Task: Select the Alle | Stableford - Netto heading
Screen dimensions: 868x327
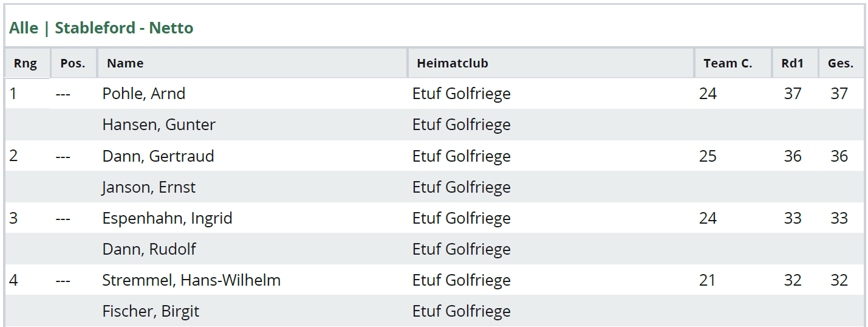Action: tap(101, 28)
